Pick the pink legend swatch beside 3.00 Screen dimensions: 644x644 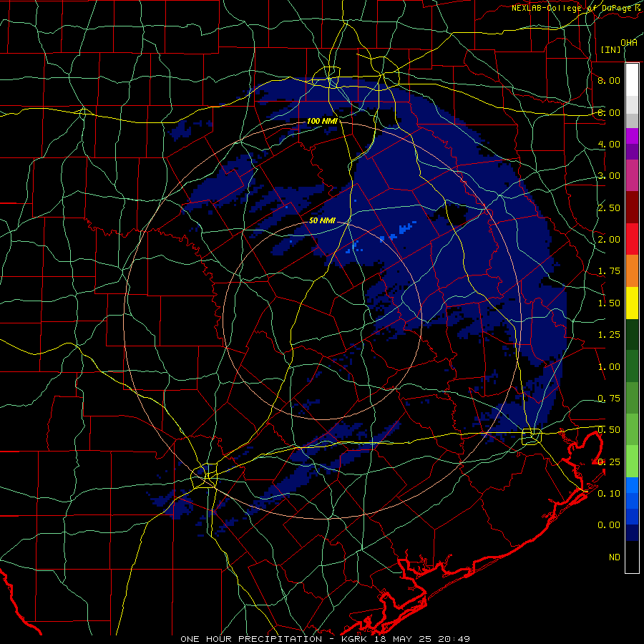(x=632, y=176)
